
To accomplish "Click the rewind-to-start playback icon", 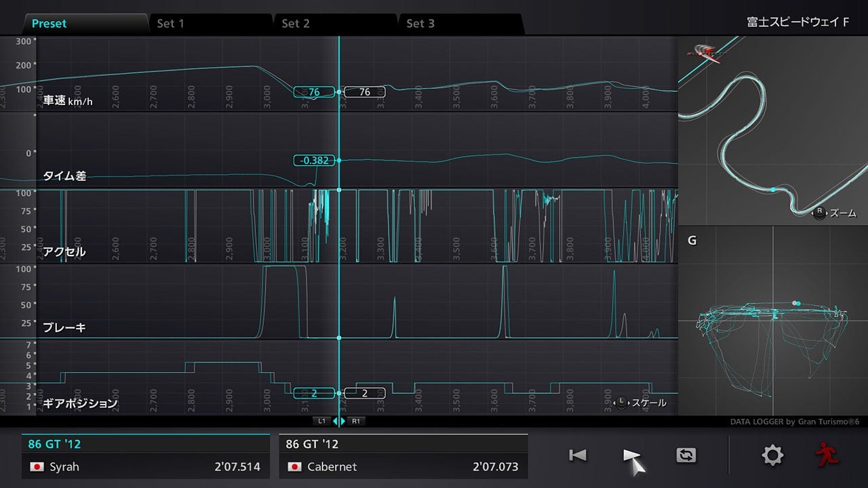I will pos(578,455).
